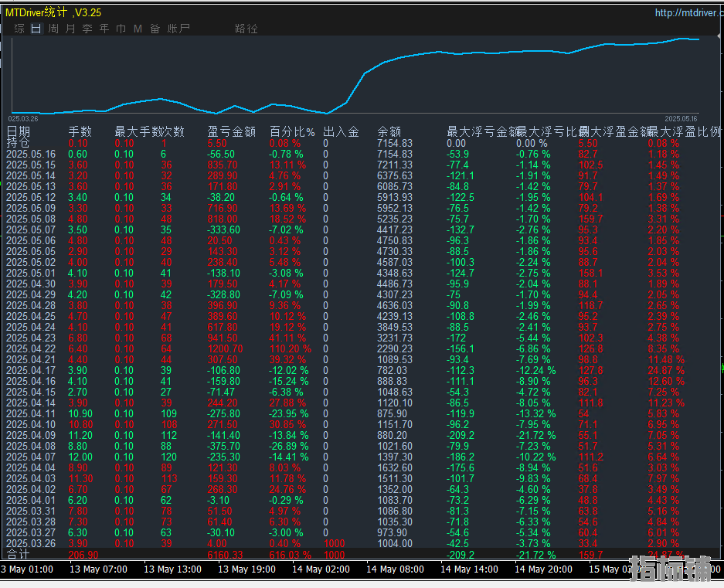The height and width of the screenshot is (588, 724).
Task: Click float-profit ratio 24.87 % in 2025.04.17 row
Action: coord(666,370)
